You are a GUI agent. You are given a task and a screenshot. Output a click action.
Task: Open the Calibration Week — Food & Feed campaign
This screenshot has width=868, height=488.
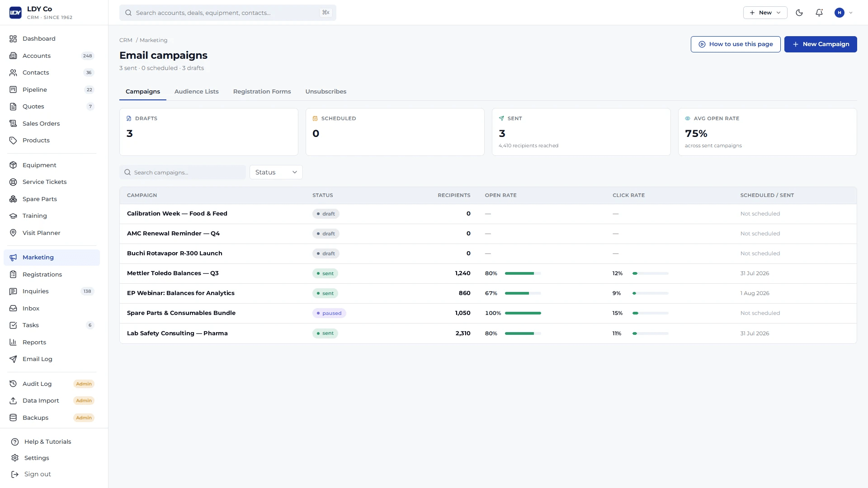177,214
